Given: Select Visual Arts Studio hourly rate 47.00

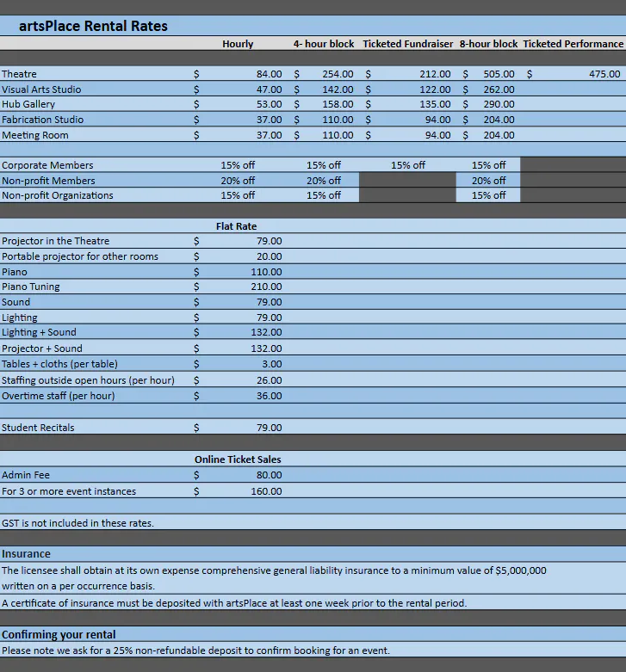Looking at the screenshot, I should (270, 89).
